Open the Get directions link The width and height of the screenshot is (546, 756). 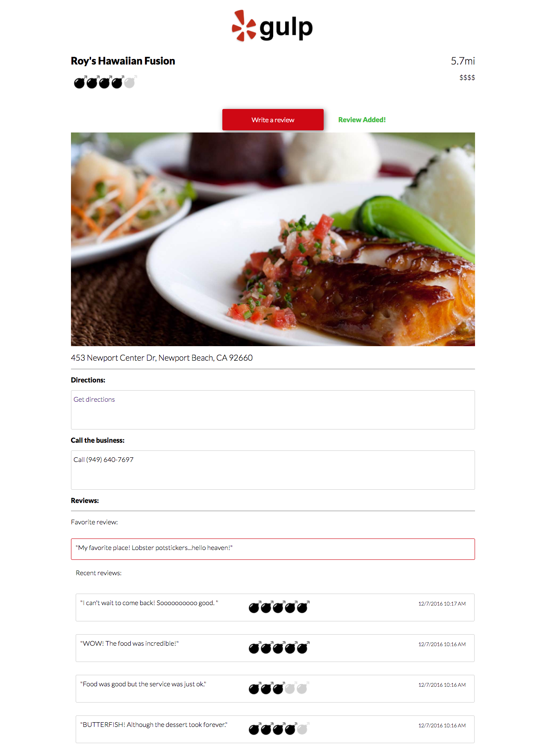coord(94,399)
